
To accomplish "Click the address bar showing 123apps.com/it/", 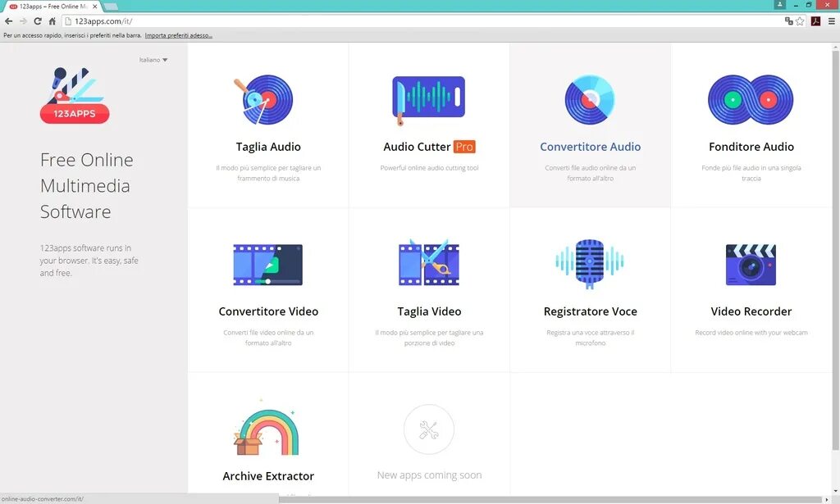I will (423, 21).
